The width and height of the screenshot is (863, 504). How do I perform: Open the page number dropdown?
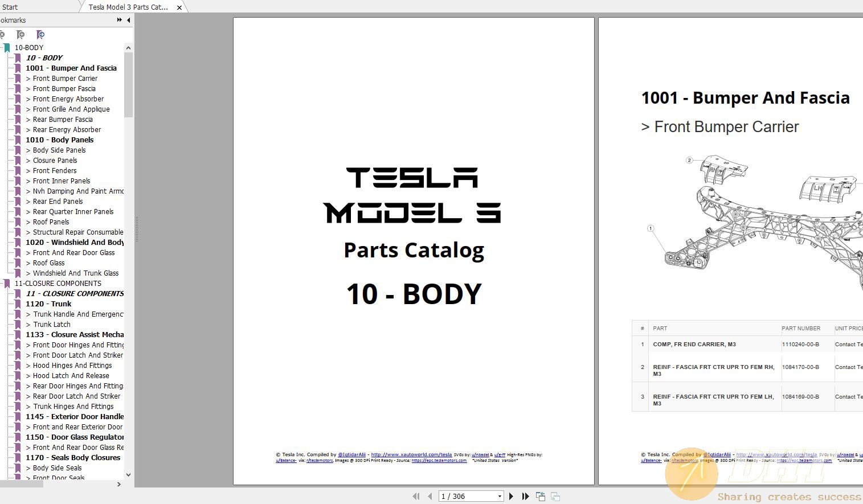(x=500, y=497)
